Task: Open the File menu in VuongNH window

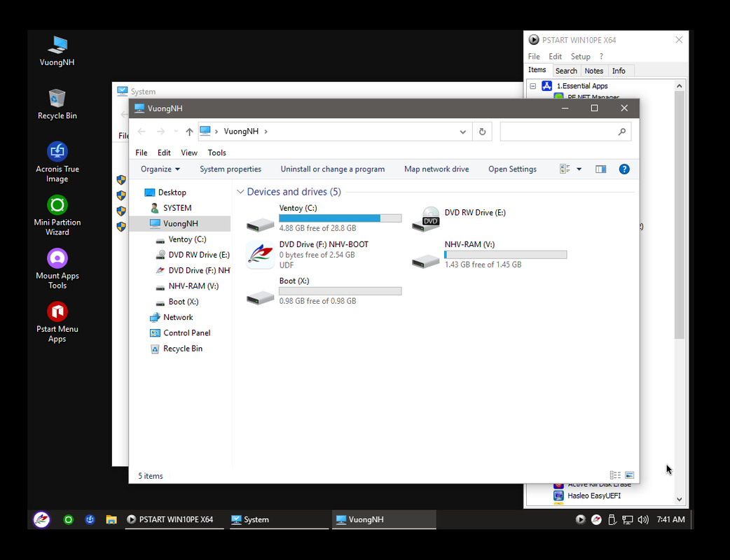Action: pos(141,153)
